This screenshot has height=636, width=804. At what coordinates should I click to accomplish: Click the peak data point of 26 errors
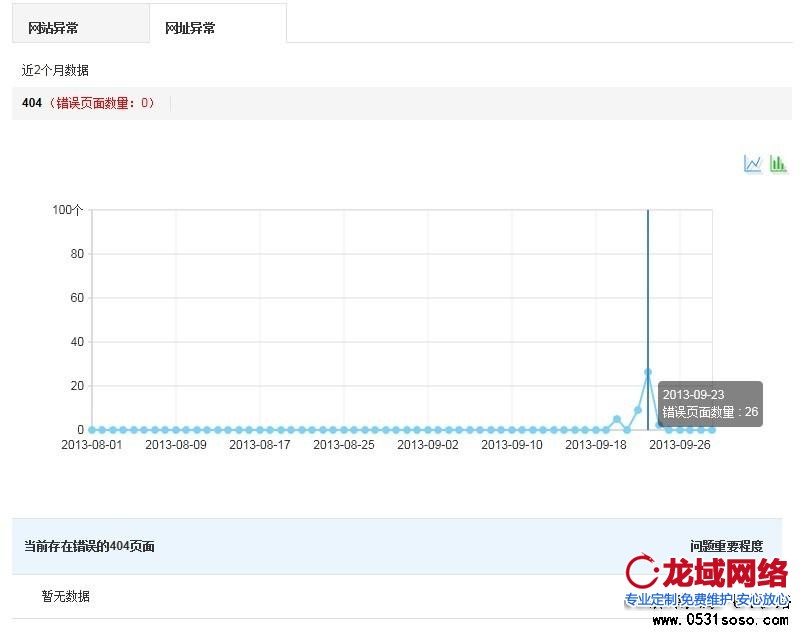(648, 372)
